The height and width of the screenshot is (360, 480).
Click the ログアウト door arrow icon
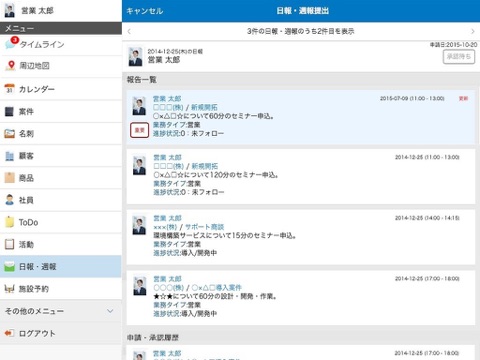(x=9, y=333)
